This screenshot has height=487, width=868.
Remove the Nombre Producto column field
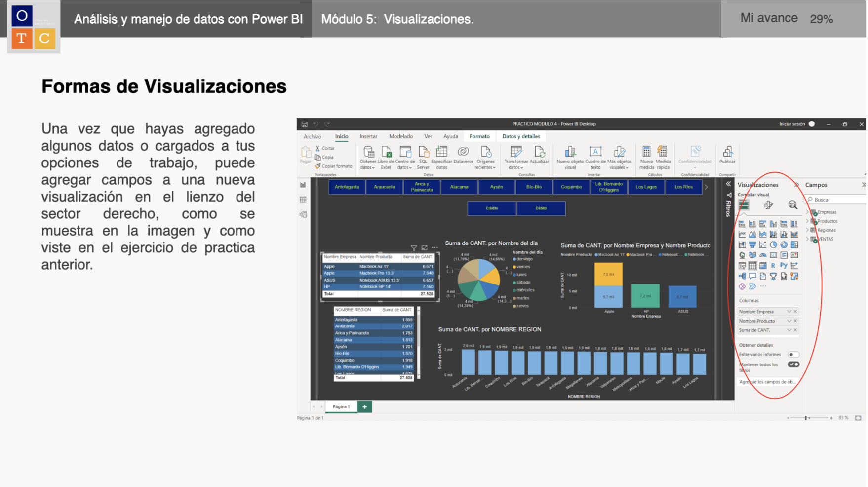[795, 321]
